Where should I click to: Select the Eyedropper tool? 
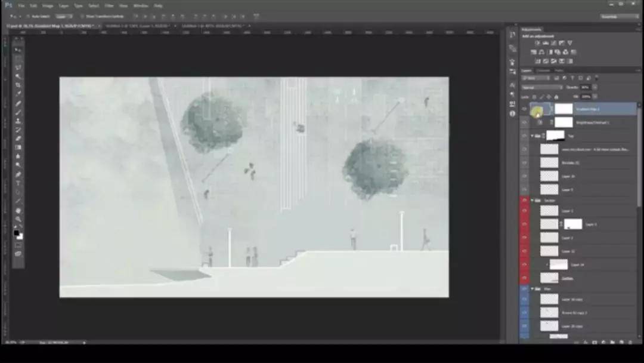pyautogui.click(x=18, y=94)
